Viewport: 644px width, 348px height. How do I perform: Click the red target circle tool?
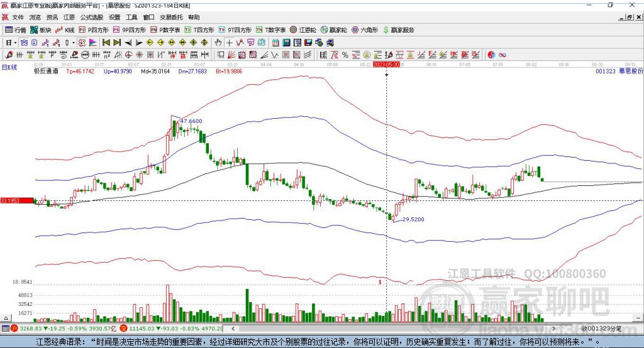(x=128, y=55)
